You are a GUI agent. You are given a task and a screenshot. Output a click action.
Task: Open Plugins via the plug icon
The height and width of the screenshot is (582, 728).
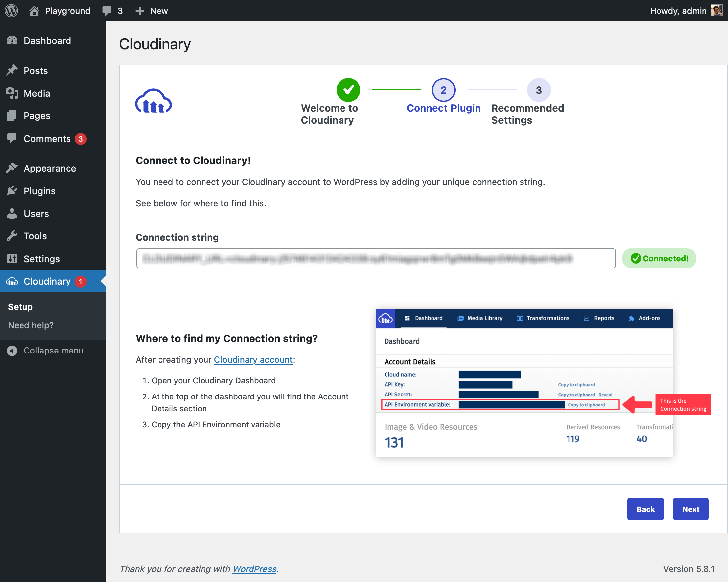[12, 191]
